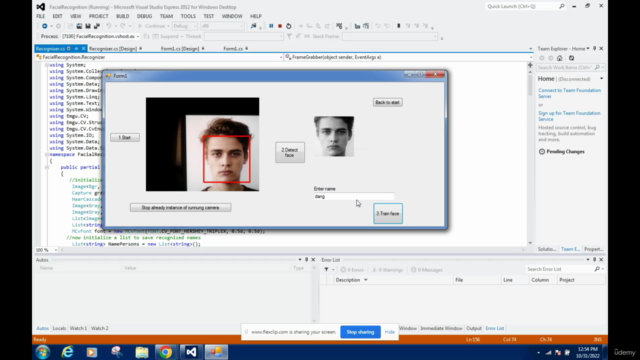This screenshot has height=360, width=640.
Task: Click the Team Explorer Home icon
Action: (560, 58)
